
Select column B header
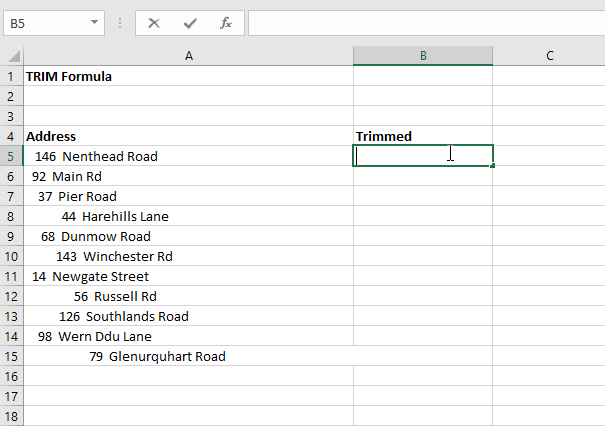click(422, 56)
